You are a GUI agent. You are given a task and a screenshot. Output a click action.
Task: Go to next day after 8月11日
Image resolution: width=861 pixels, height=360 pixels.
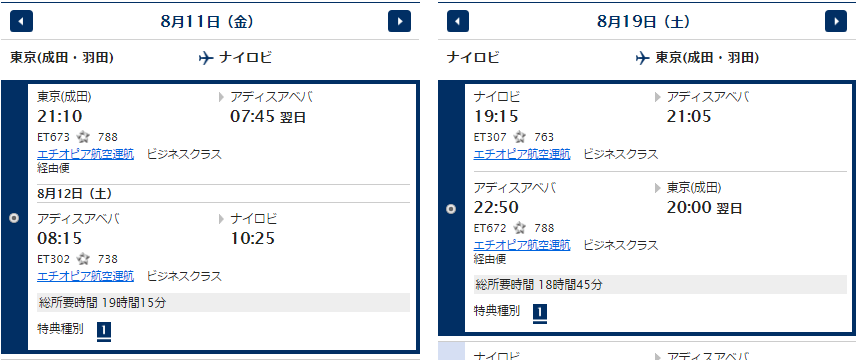click(399, 21)
